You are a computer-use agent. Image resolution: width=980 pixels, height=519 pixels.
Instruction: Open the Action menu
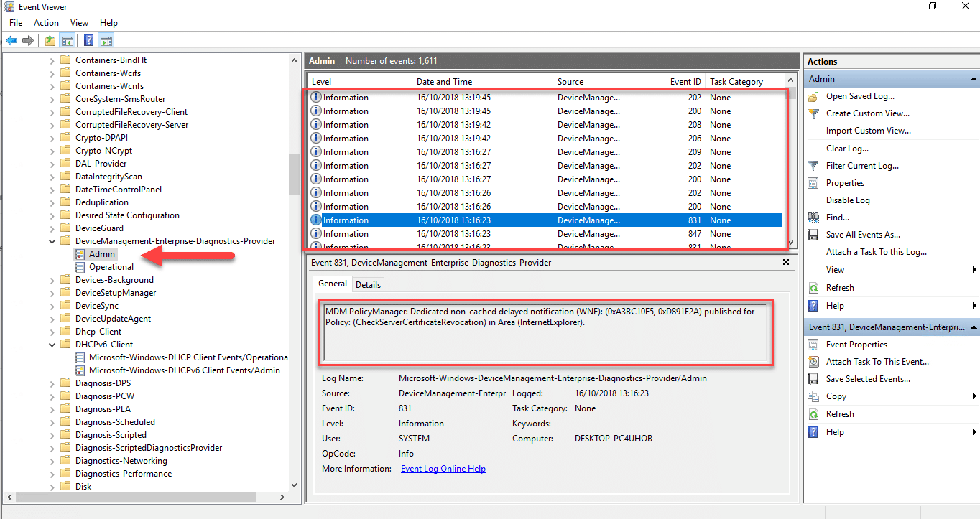click(x=46, y=23)
